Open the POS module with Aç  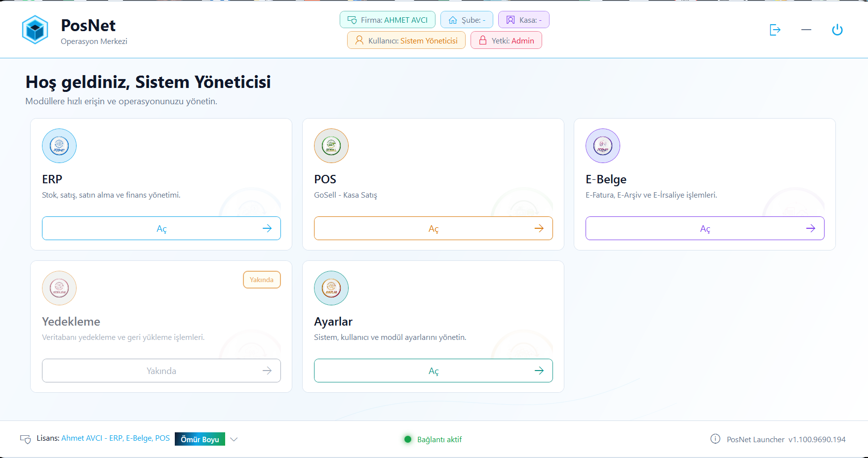click(434, 228)
